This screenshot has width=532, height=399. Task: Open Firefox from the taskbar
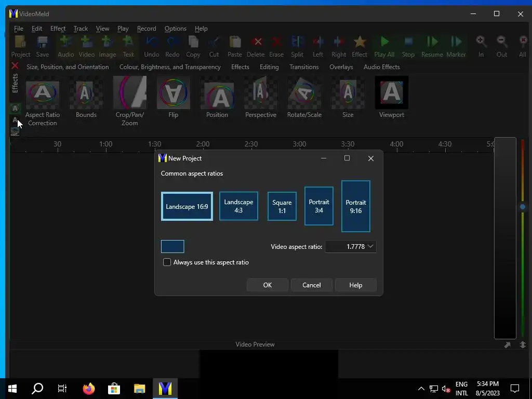coord(89,389)
